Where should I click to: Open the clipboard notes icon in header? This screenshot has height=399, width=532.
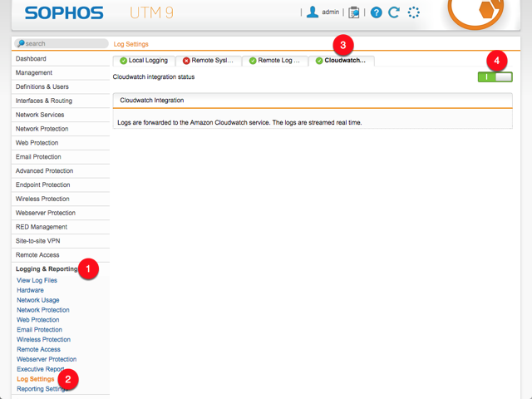354,12
